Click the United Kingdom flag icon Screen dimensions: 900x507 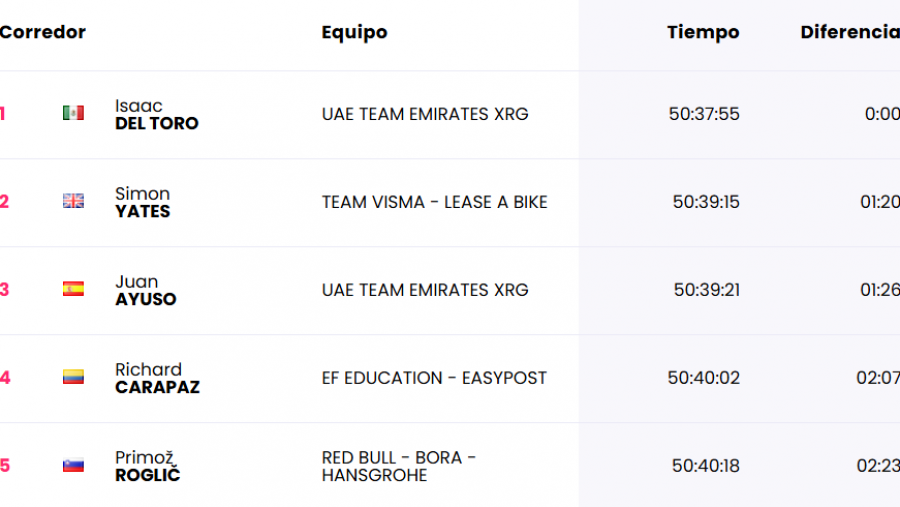tap(73, 201)
